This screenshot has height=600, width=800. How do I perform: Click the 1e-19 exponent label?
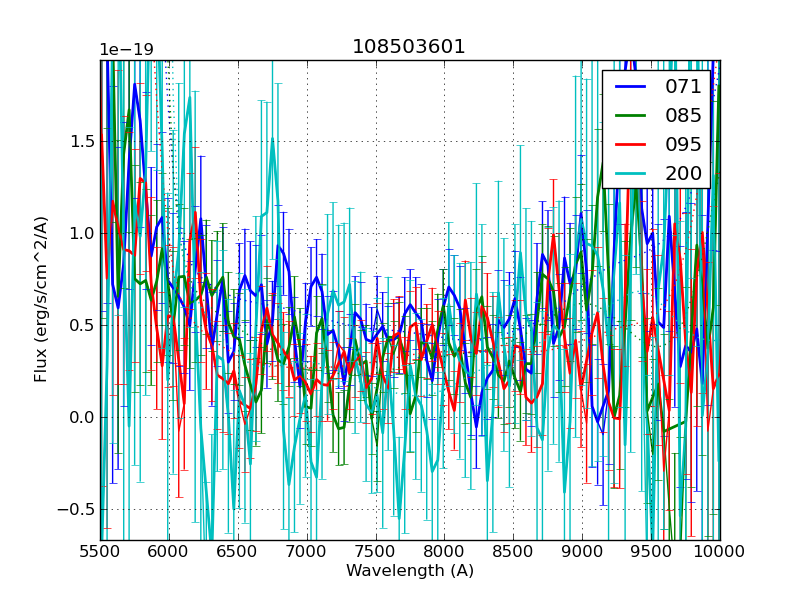pos(126,49)
